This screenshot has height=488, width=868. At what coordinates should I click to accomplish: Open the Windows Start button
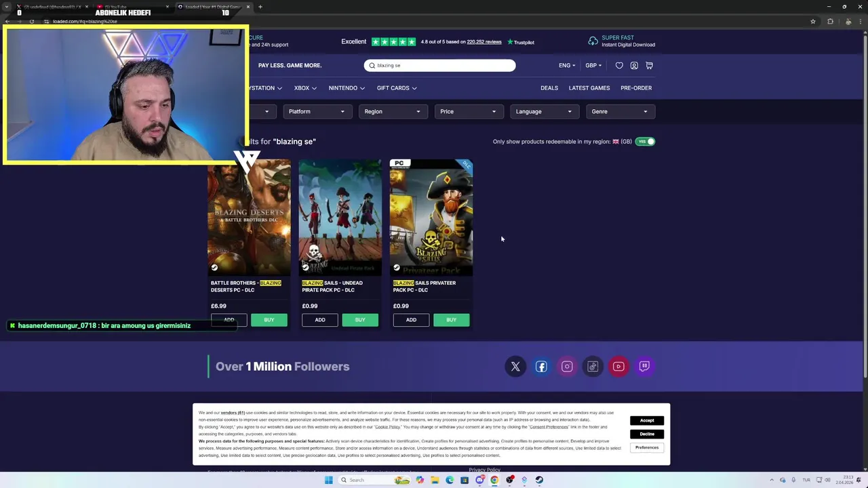click(x=328, y=480)
